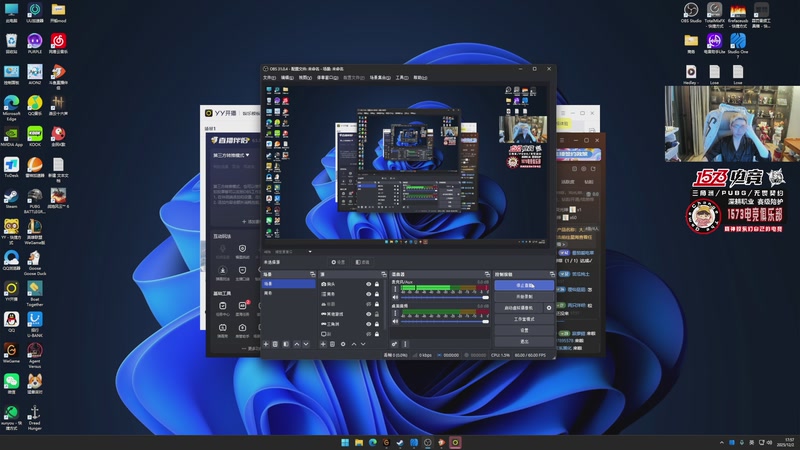
Task: Open Studio One desktop shortcut
Action: 738,46
